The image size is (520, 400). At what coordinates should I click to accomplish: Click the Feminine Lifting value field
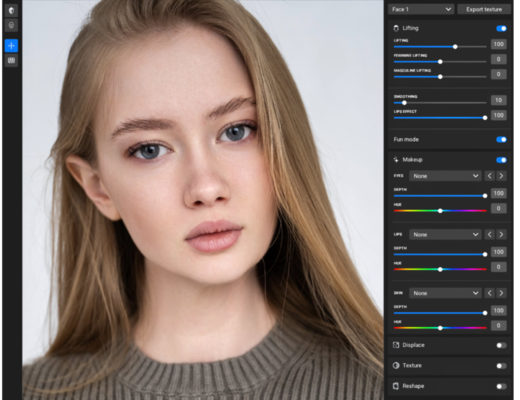(x=499, y=59)
